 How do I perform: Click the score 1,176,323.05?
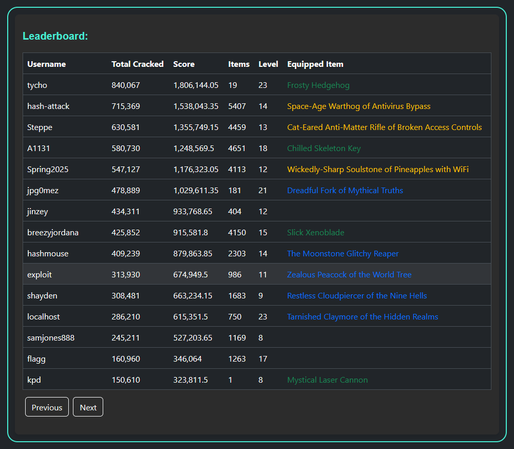pyautogui.click(x=196, y=169)
